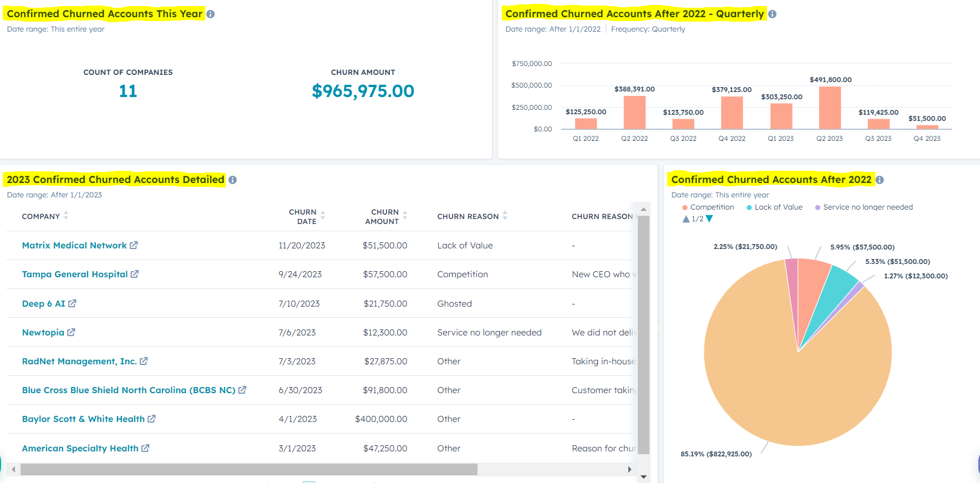Open external link icon for Matrix Medical Network
The height and width of the screenshot is (483, 980).
click(134, 245)
